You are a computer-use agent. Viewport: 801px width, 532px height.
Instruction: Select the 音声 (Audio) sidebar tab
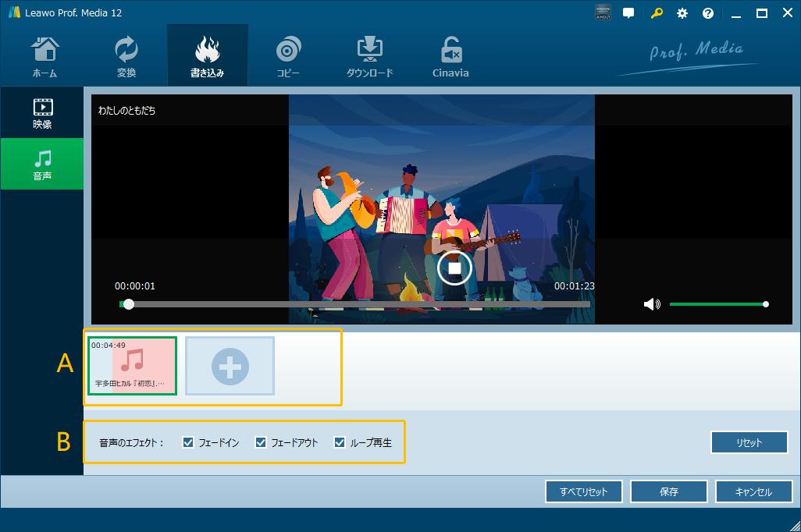[42, 164]
